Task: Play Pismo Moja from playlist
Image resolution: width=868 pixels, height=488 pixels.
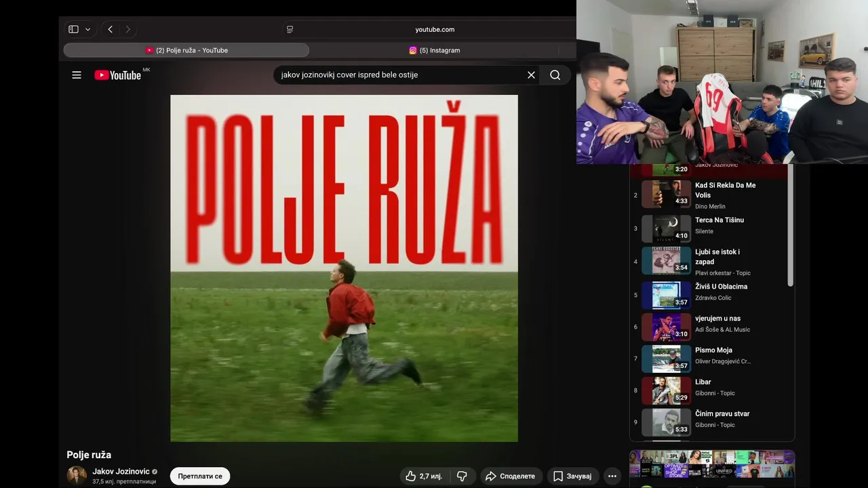Action: 713,350
